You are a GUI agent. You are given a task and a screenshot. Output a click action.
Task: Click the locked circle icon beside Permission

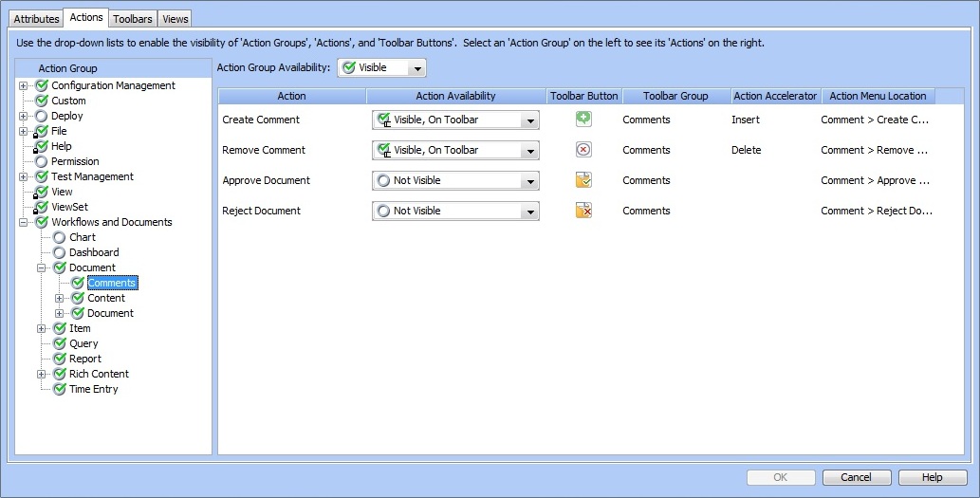coord(41,162)
